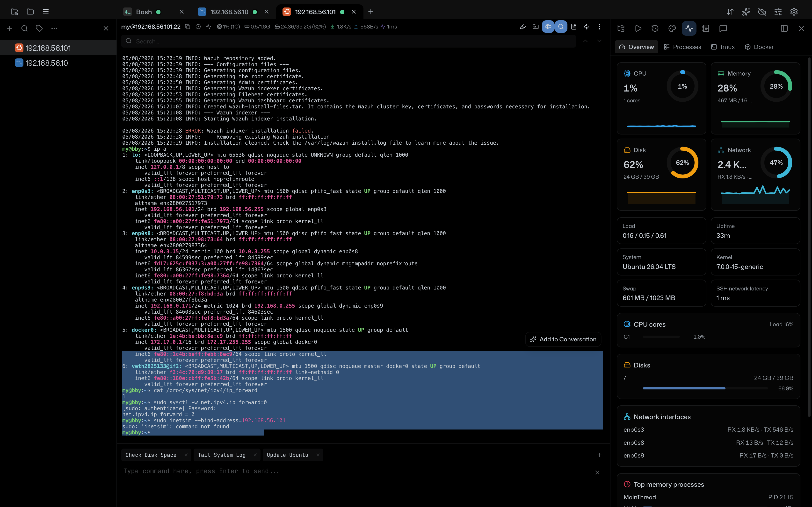Run the Check Disk Space snippet
This screenshot has width=812, height=507.
pyautogui.click(x=151, y=455)
